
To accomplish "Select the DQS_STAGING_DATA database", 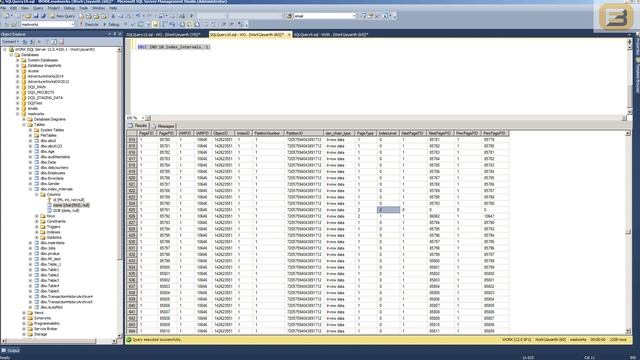I will pos(45,98).
